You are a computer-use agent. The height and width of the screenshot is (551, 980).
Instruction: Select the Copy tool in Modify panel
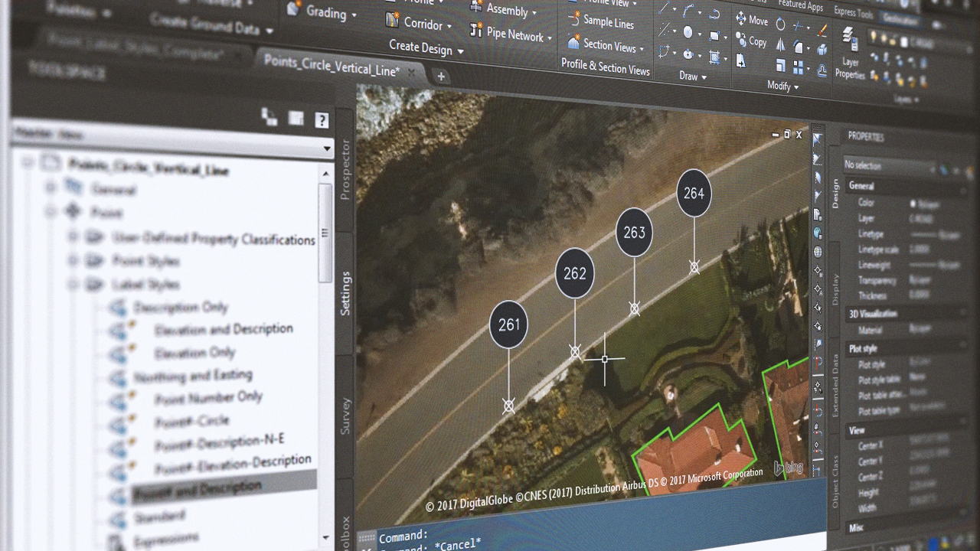(x=751, y=41)
